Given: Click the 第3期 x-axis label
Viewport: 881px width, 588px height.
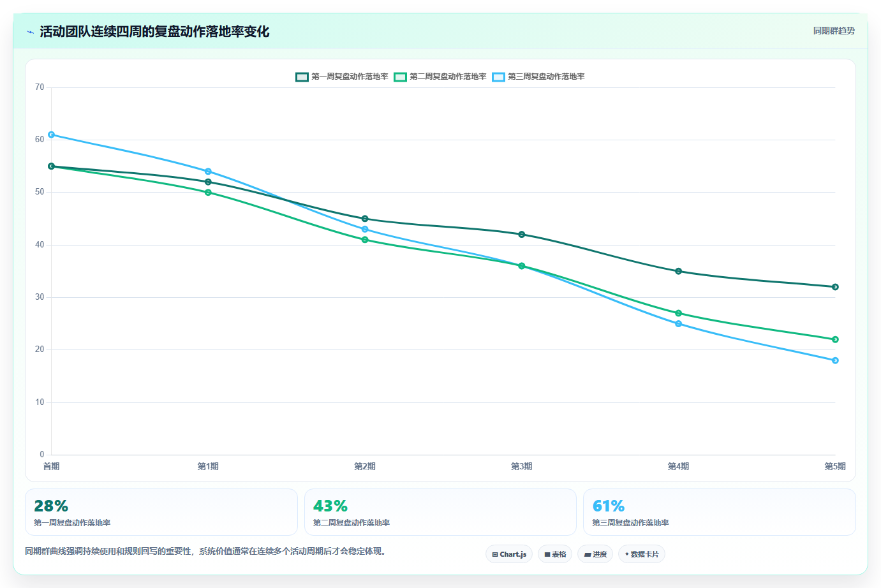Looking at the screenshot, I should click(x=522, y=467).
